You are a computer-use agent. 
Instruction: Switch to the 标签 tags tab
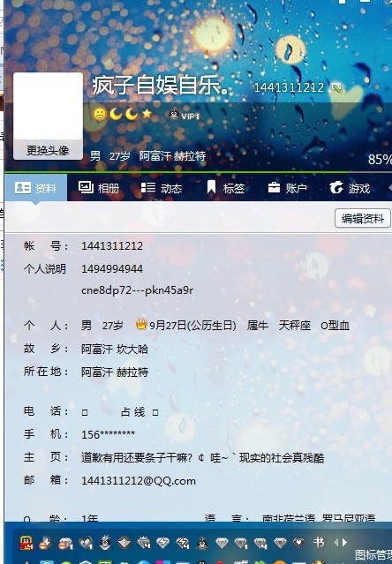click(x=225, y=188)
